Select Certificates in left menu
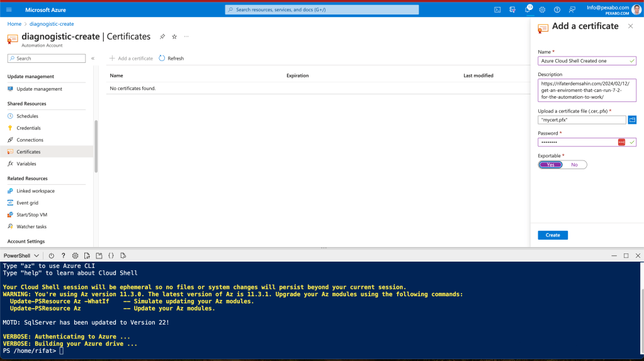Screen dimensions: 644x361 (x=47, y=152)
